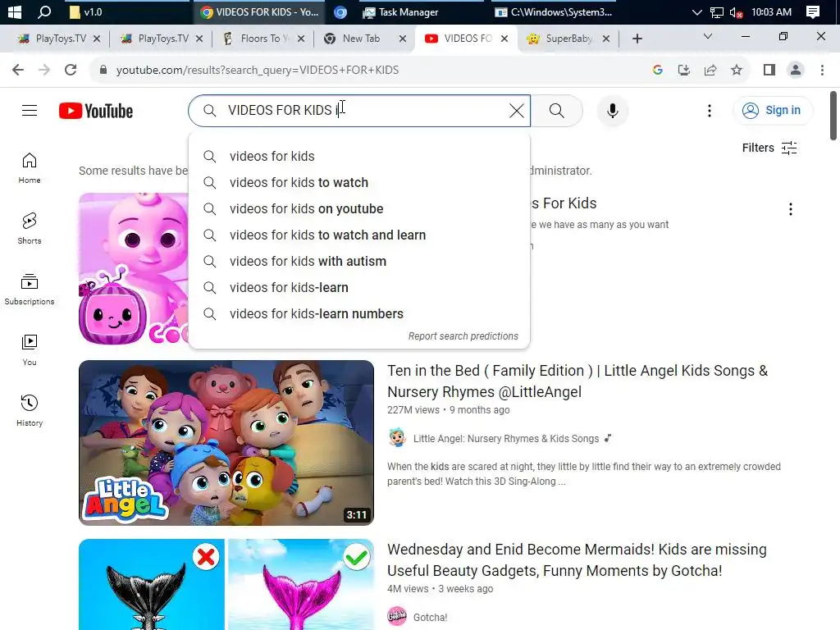
Task: Open the Chrome profile icon
Action: 796,70
